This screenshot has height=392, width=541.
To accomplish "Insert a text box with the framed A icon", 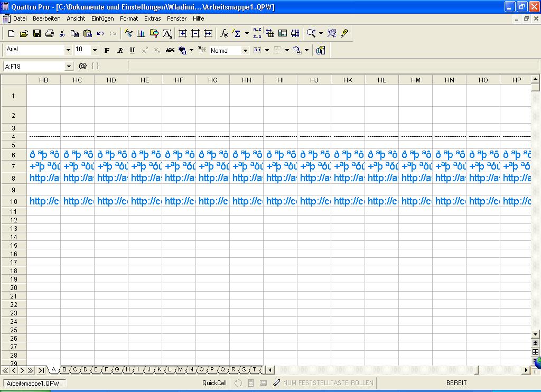I will tap(167, 33).
